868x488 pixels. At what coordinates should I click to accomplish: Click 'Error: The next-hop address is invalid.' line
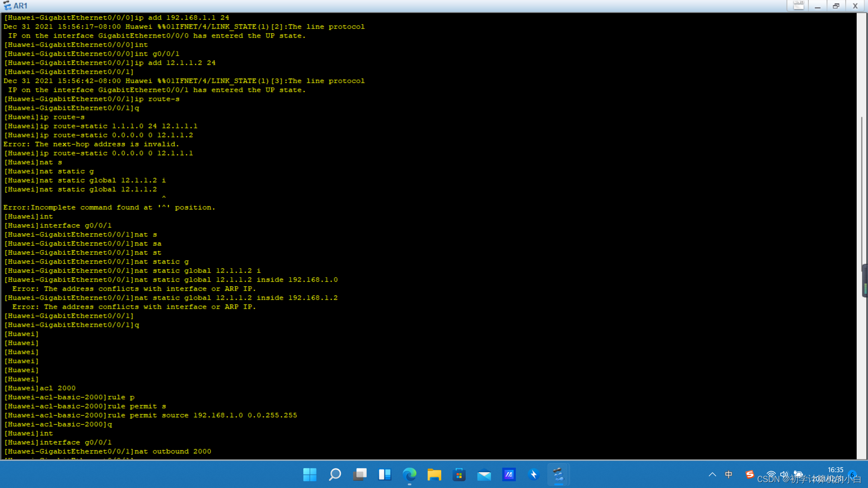click(x=91, y=144)
